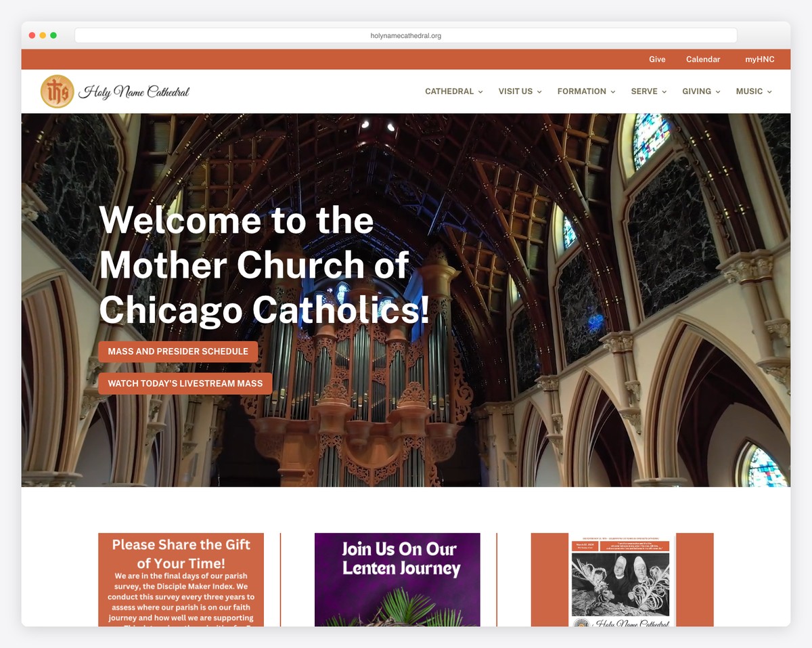Open the VISIT US dropdown
Image resolution: width=812 pixels, height=648 pixels.
(x=516, y=91)
